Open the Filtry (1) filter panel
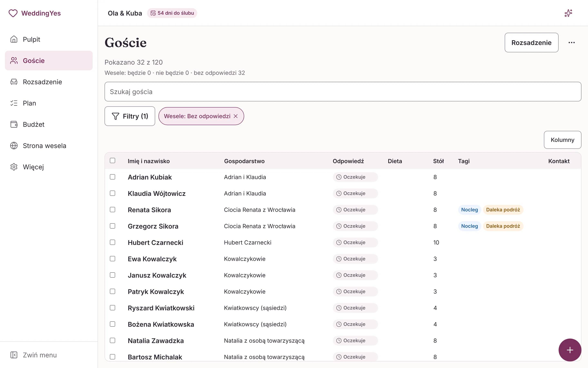The image size is (588, 368). (x=130, y=116)
